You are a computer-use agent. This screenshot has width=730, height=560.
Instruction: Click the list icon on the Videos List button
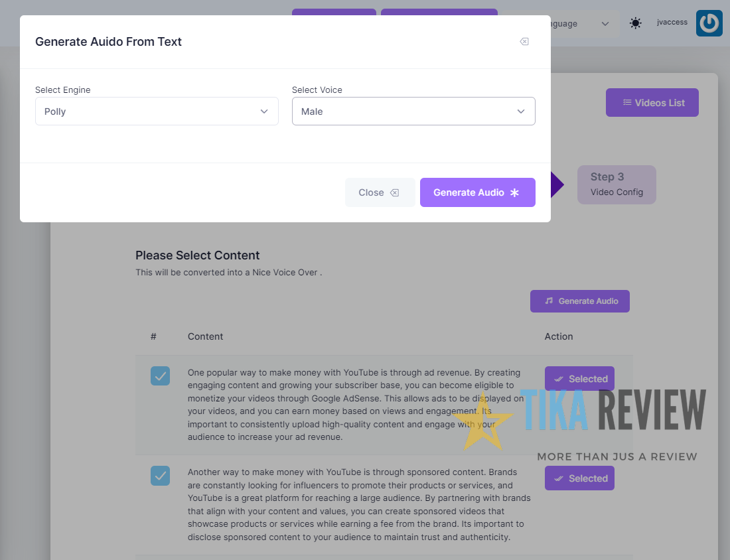pos(627,102)
